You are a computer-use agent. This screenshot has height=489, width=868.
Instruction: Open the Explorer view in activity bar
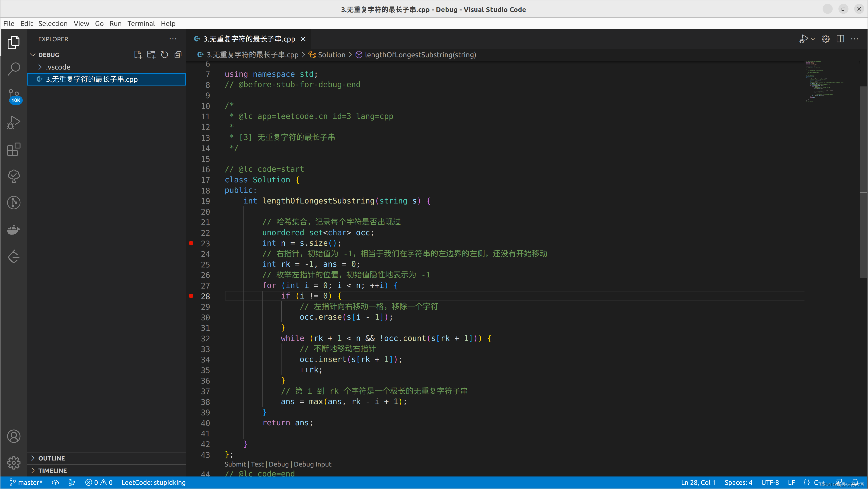pyautogui.click(x=13, y=42)
